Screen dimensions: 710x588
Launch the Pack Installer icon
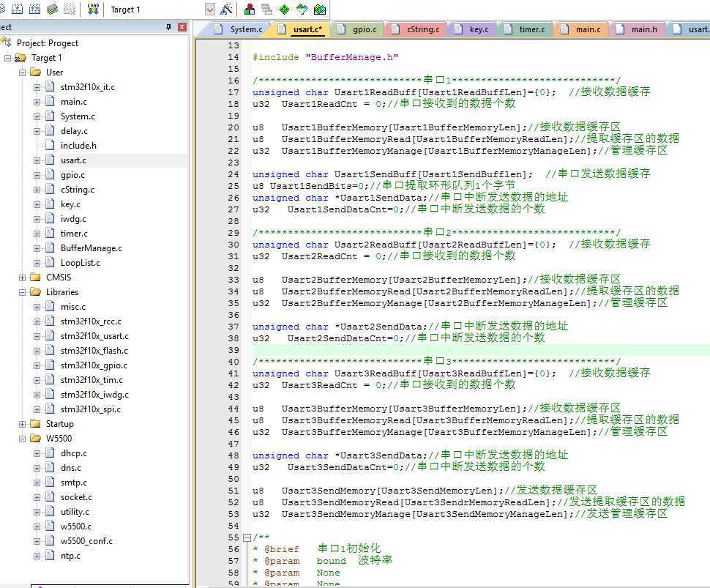click(x=320, y=9)
